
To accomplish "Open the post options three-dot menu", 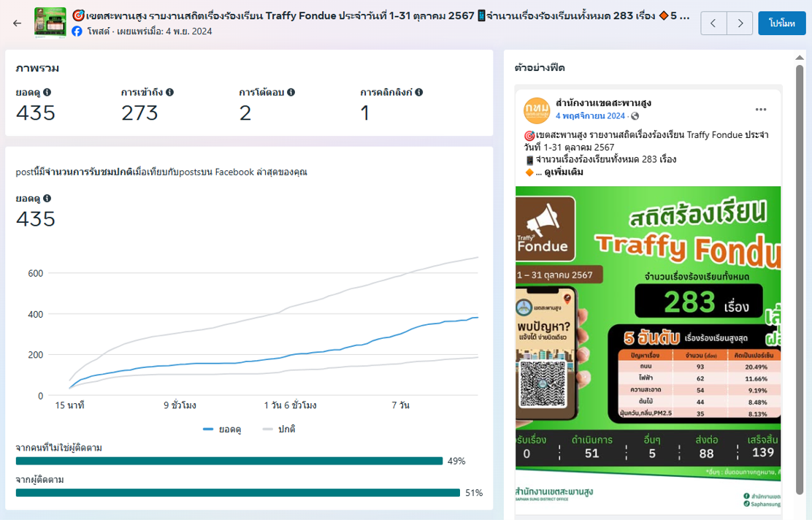I will pyautogui.click(x=761, y=110).
